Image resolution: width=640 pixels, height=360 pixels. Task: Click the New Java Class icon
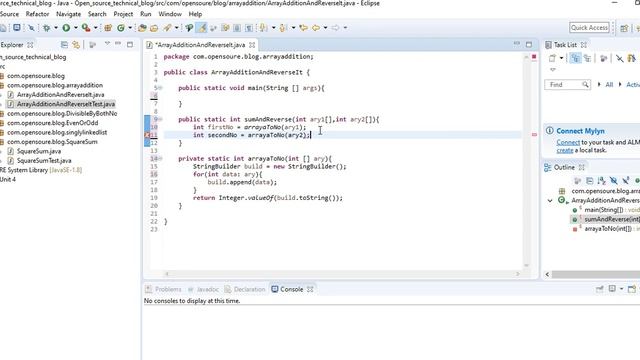(121, 28)
